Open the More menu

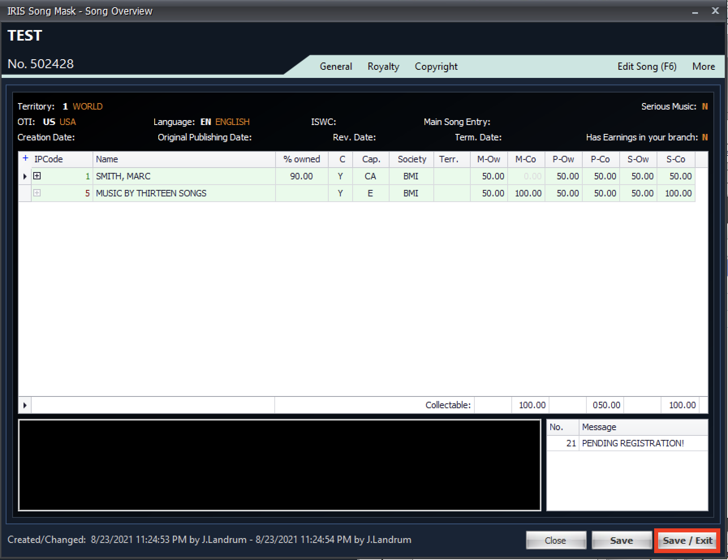[x=703, y=67]
